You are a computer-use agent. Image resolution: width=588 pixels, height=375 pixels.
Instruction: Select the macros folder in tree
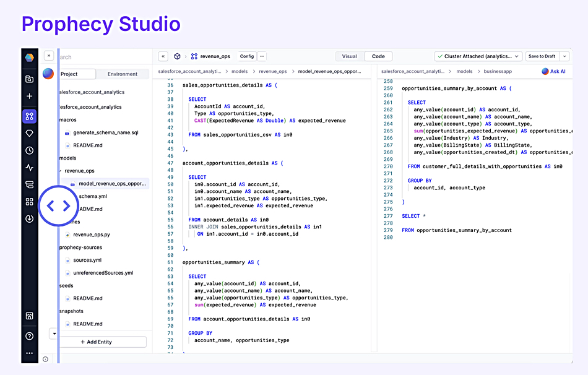coord(68,120)
